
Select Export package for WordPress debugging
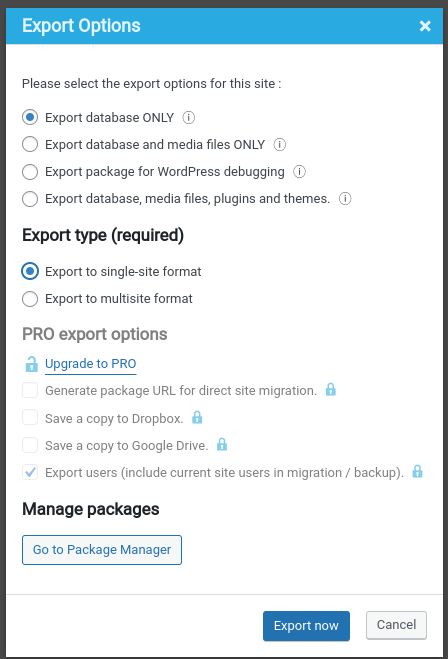(30, 171)
